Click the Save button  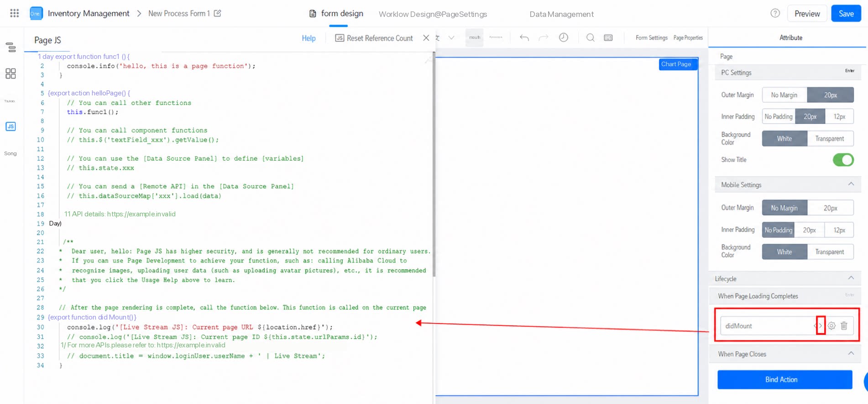[846, 14]
